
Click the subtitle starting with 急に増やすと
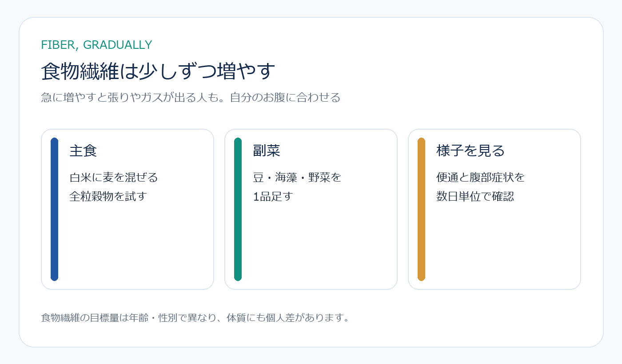191,97
